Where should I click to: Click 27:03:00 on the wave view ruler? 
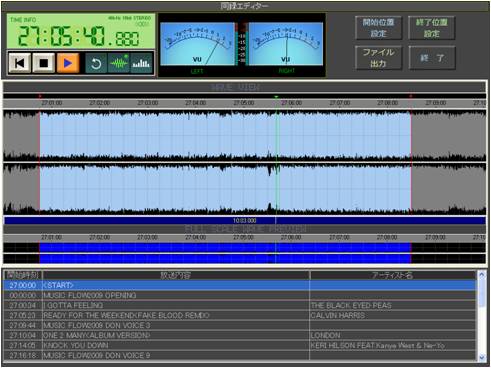[x=148, y=103]
